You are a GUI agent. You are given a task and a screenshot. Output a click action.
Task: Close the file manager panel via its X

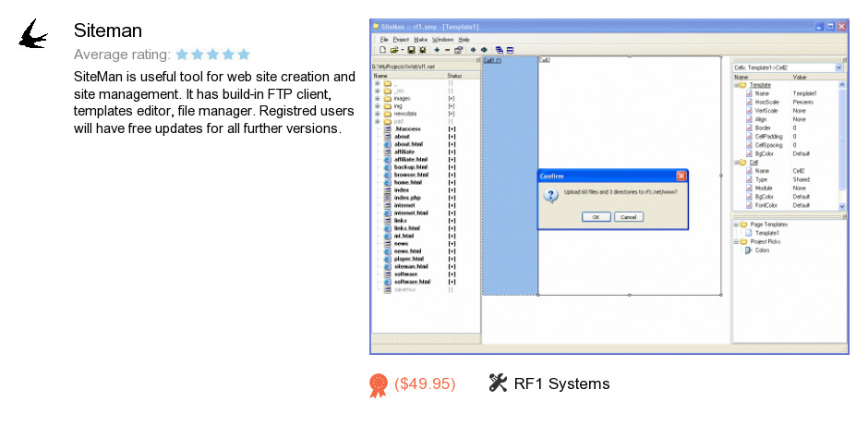[477, 59]
